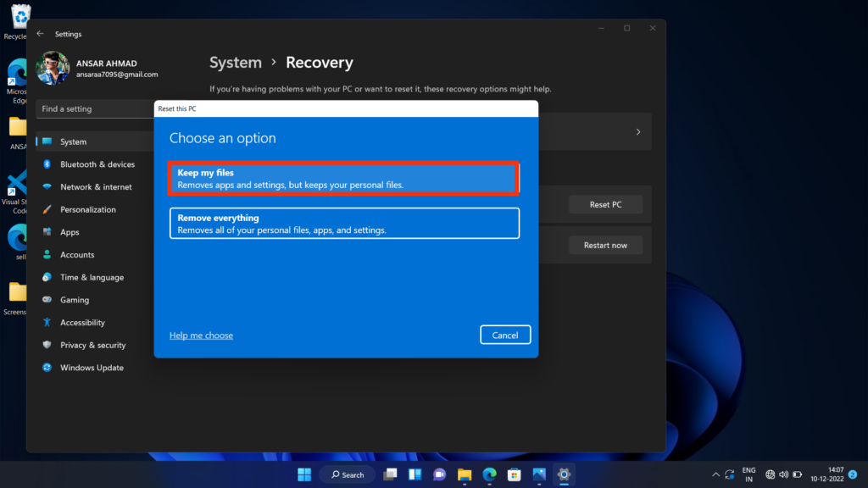The image size is (868, 488).
Task: Open File Explorer from the taskbar
Action: click(465, 474)
